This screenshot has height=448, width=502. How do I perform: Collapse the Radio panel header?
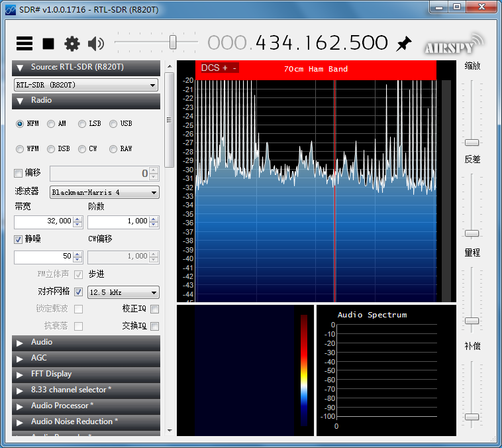point(86,101)
